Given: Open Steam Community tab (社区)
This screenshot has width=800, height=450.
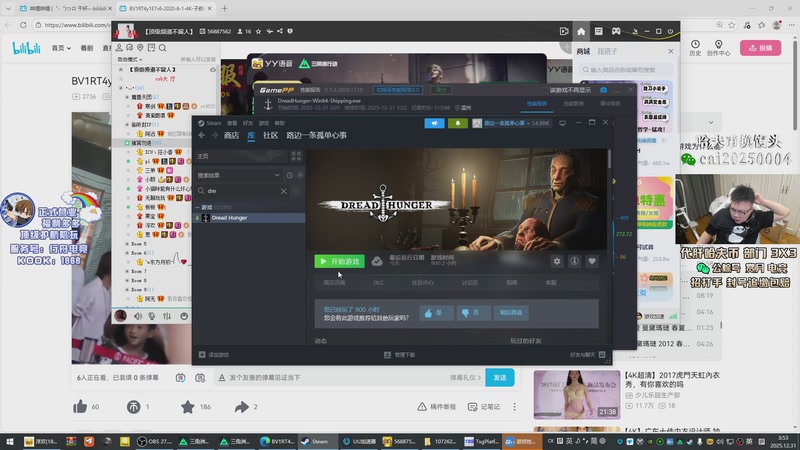Looking at the screenshot, I should coord(270,135).
